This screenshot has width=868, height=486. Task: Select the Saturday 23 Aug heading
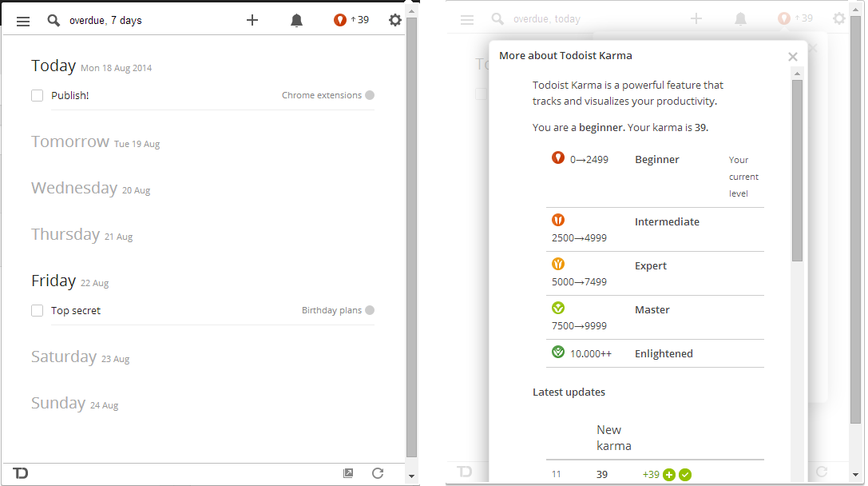[x=81, y=357]
